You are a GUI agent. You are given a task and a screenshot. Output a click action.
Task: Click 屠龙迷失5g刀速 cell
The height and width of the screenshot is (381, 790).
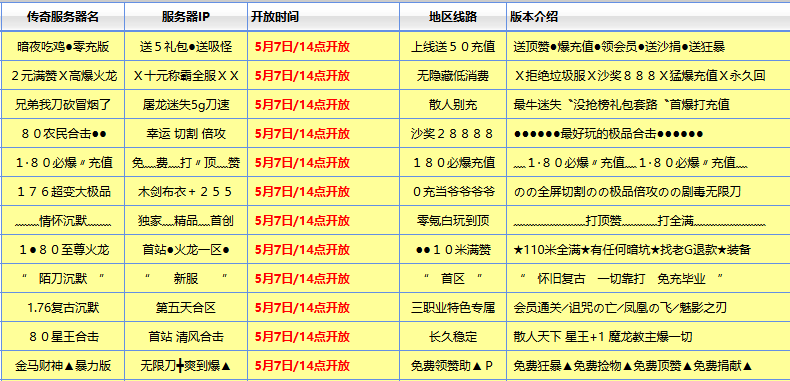(186, 105)
